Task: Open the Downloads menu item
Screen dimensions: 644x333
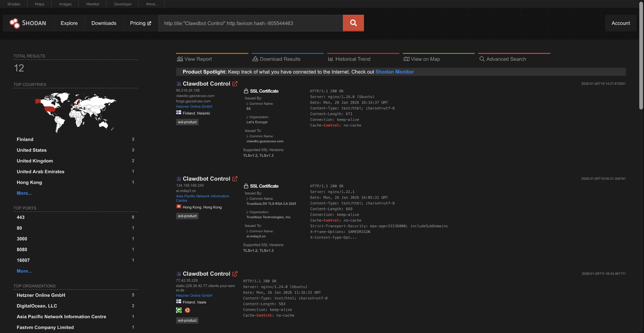Action: [104, 23]
